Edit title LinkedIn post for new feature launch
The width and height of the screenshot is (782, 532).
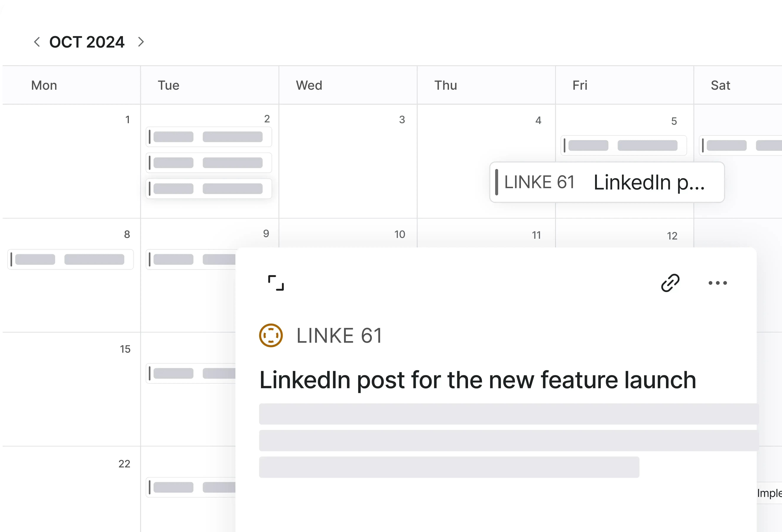[x=477, y=380]
